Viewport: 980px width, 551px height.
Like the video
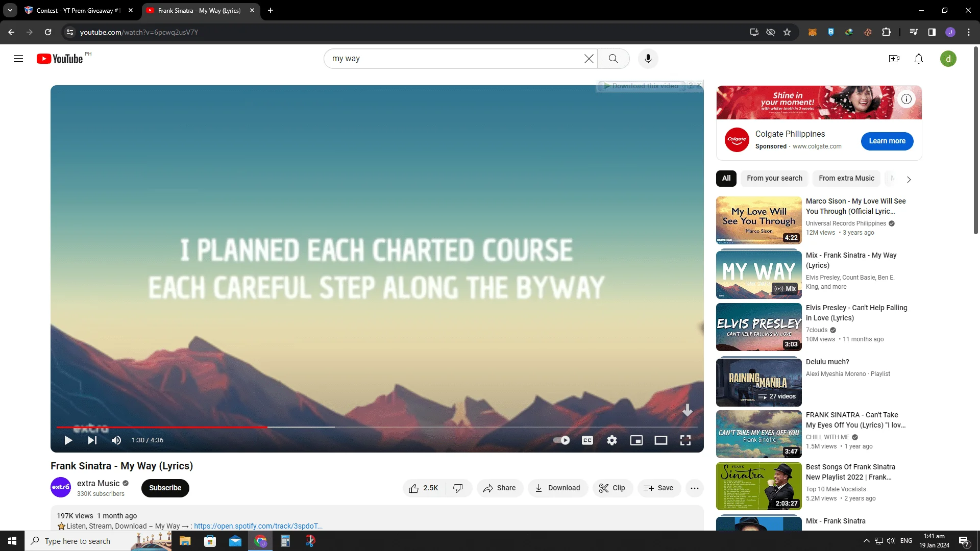point(424,488)
